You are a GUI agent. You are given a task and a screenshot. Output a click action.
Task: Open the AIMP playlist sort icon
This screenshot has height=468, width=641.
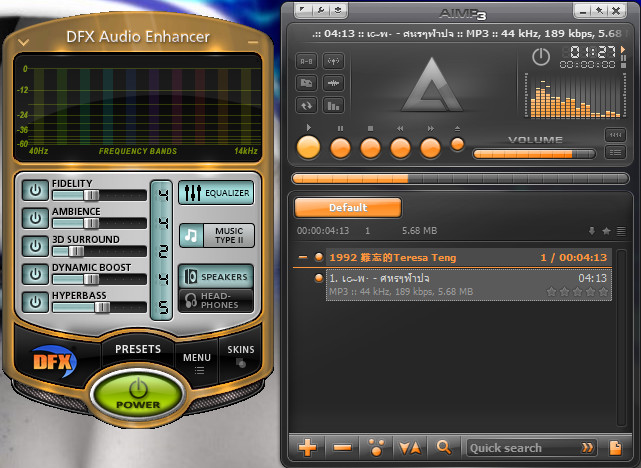(x=410, y=448)
